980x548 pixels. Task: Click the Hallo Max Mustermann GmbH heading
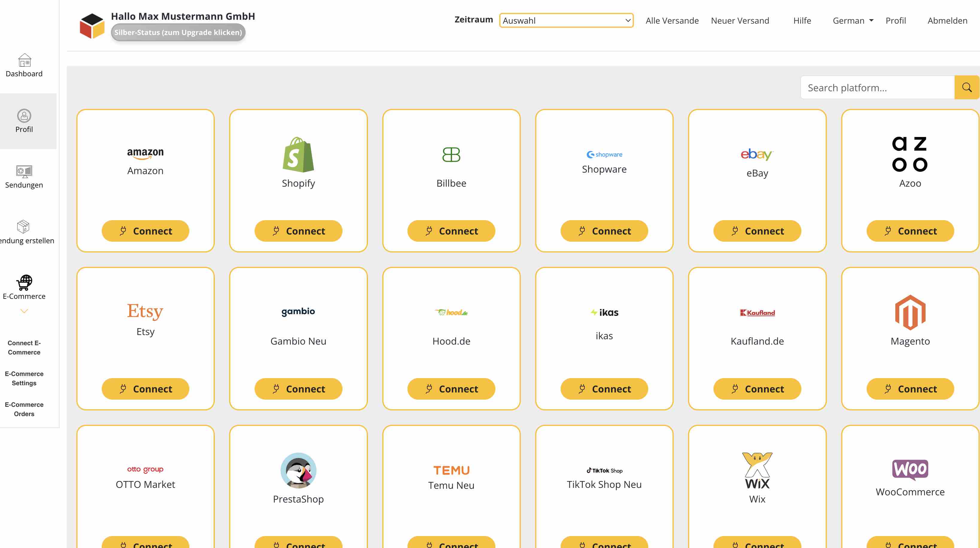pos(183,16)
